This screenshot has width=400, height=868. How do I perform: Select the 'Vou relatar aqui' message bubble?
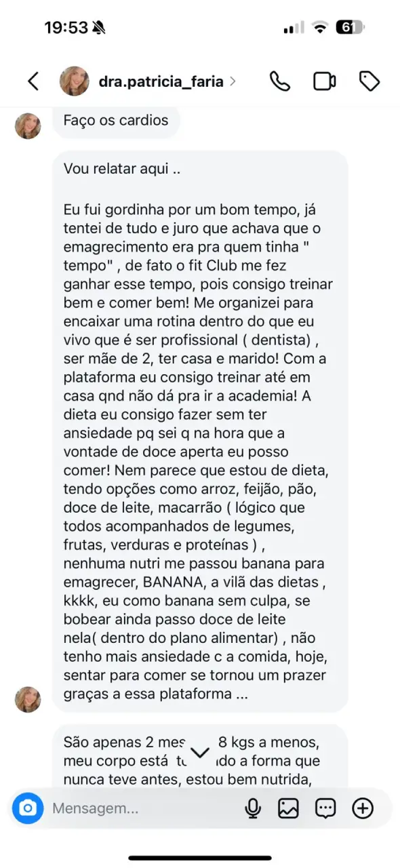click(200, 431)
